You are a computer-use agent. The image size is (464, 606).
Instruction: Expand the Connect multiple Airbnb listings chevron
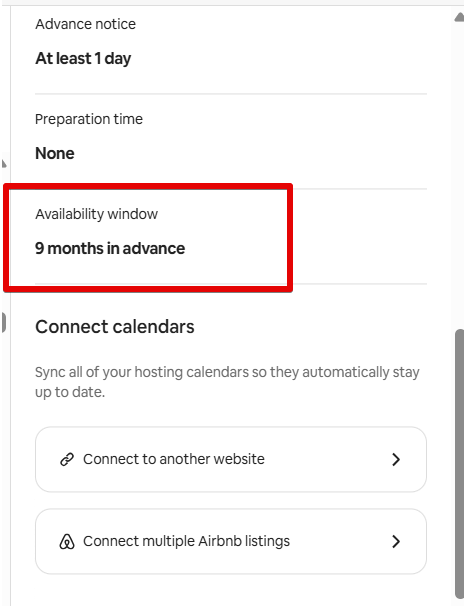[396, 541]
